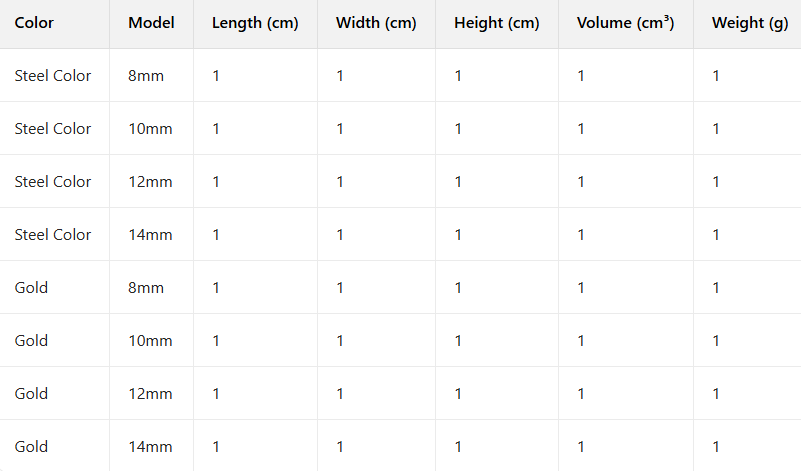Select the 12mm model for Gold
This screenshot has height=471, width=801.
click(x=150, y=394)
